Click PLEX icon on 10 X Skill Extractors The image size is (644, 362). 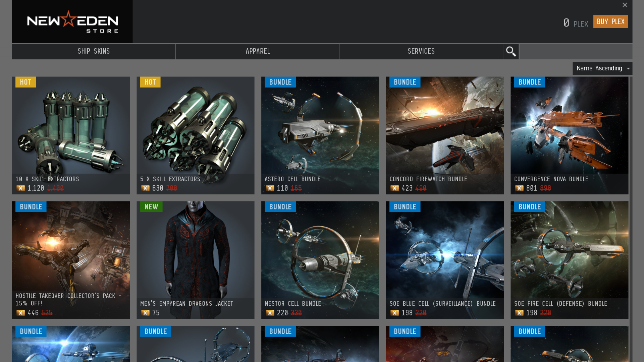pyautogui.click(x=21, y=188)
